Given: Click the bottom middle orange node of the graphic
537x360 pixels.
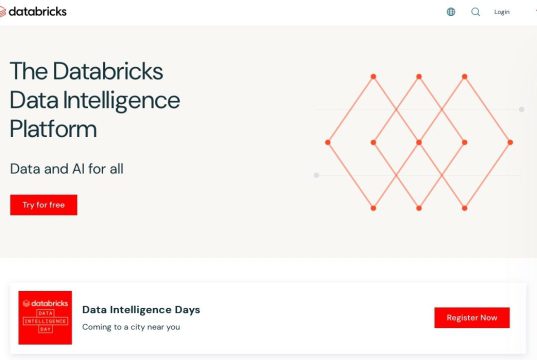Looking at the screenshot, I should [419, 208].
